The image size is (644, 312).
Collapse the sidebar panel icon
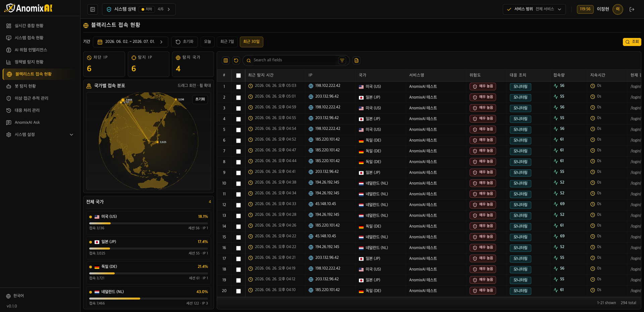pos(93,9)
